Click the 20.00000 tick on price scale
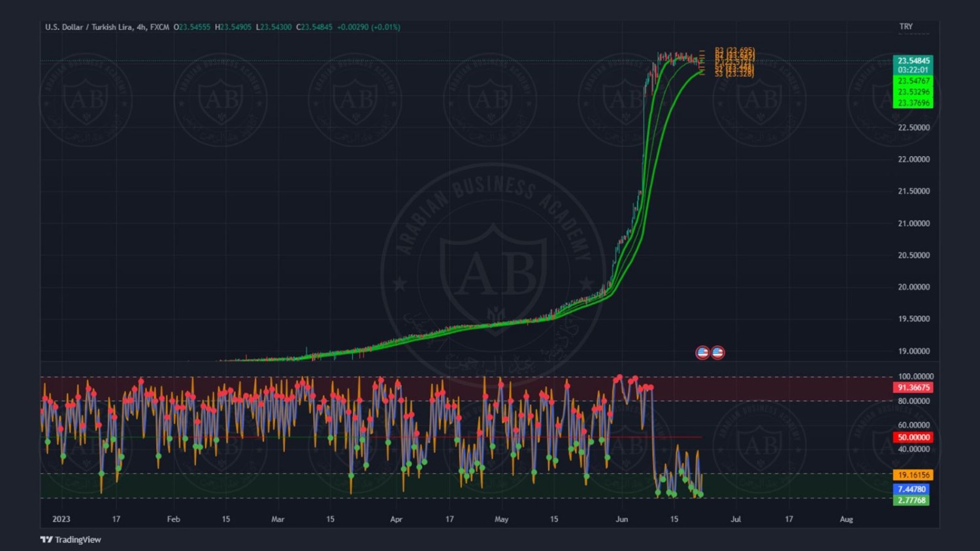Viewport: 980px width, 551px height. click(913, 287)
